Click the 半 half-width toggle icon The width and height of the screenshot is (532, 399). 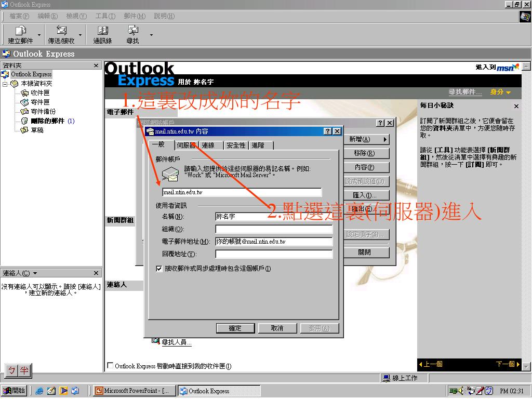(24, 370)
